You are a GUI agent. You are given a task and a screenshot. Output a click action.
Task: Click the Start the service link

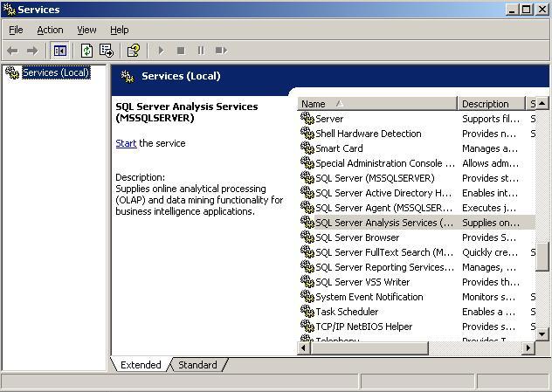pos(126,143)
